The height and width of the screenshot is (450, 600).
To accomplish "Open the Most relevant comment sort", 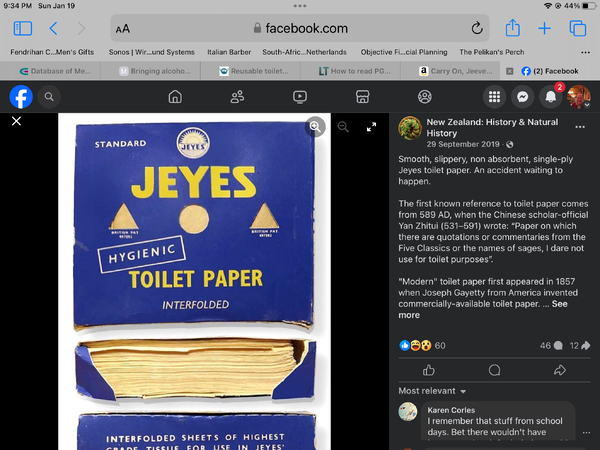I will (432, 391).
